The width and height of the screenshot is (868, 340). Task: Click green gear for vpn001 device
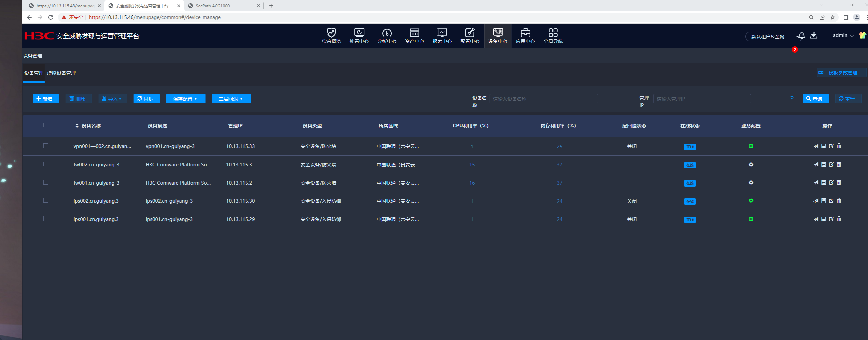[751, 146]
